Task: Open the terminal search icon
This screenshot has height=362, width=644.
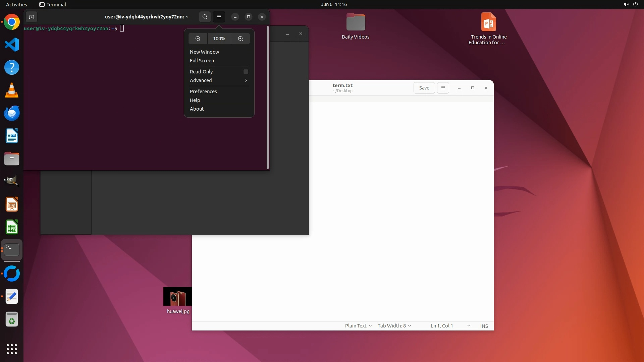Action: click(205, 17)
